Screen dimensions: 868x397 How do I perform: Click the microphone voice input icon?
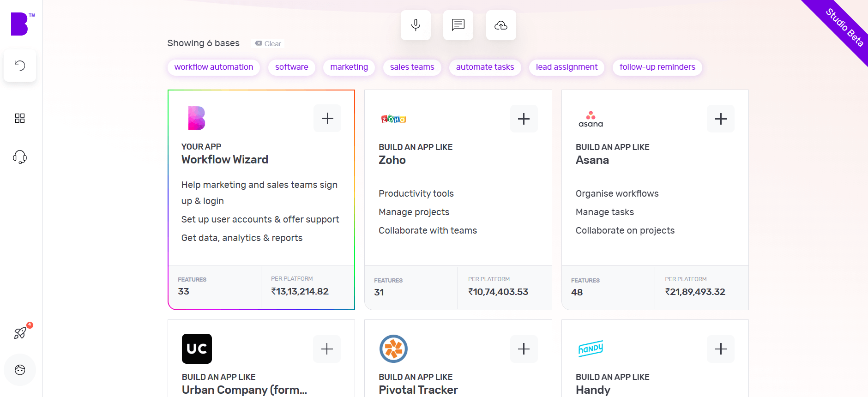(416, 25)
